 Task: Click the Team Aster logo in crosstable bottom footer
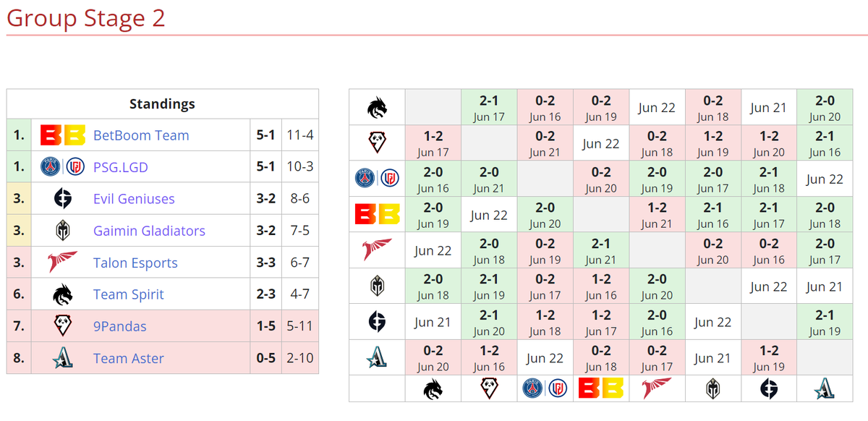[x=824, y=389]
